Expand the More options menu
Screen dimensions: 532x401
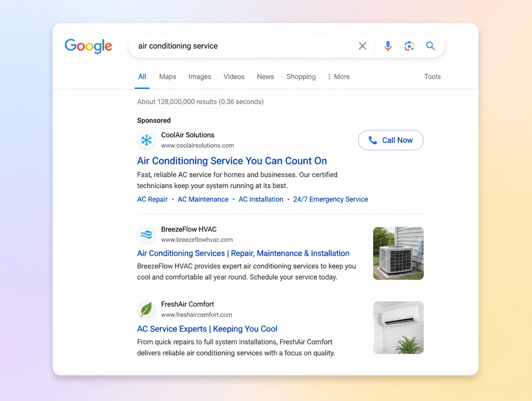[338, 77]
